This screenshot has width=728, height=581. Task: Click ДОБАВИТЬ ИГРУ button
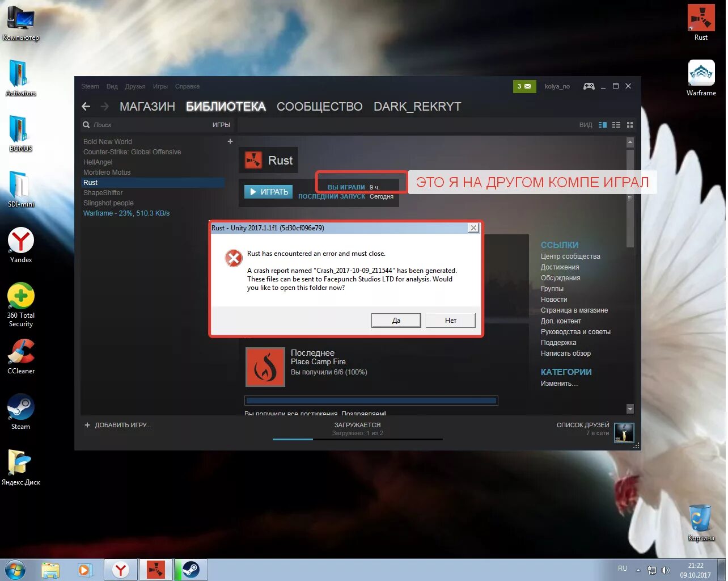pyautogui.click(x=117, y=425)
